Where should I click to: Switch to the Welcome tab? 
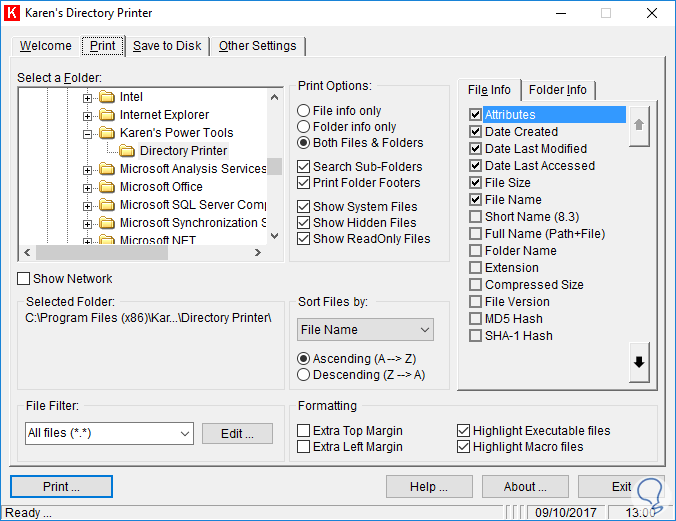[x=46, y=46]
